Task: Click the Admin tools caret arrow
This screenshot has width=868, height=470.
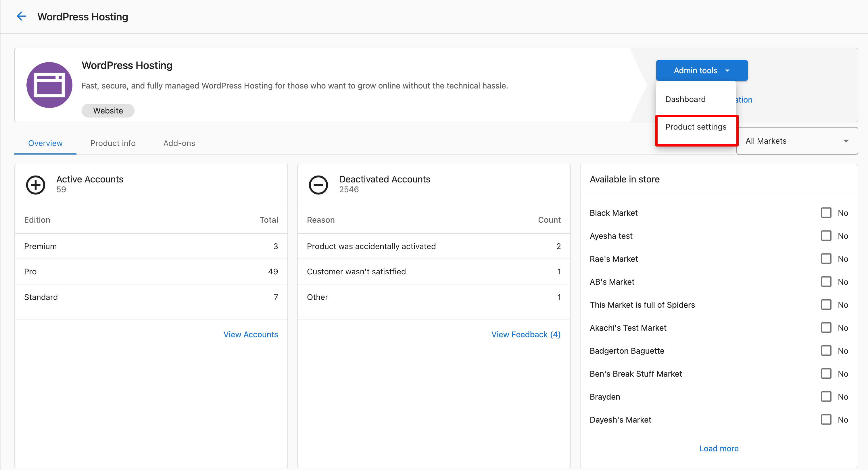Action: [727, 70]
